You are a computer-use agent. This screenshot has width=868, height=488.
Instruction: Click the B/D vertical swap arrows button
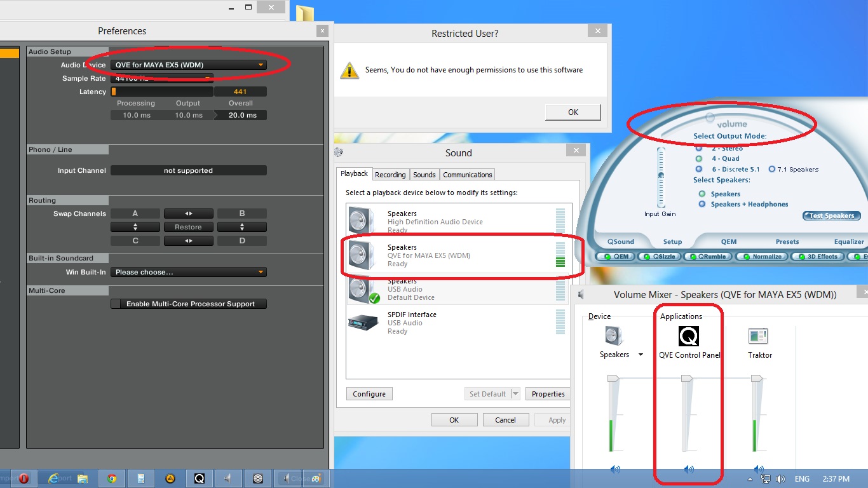pos(242,227)
